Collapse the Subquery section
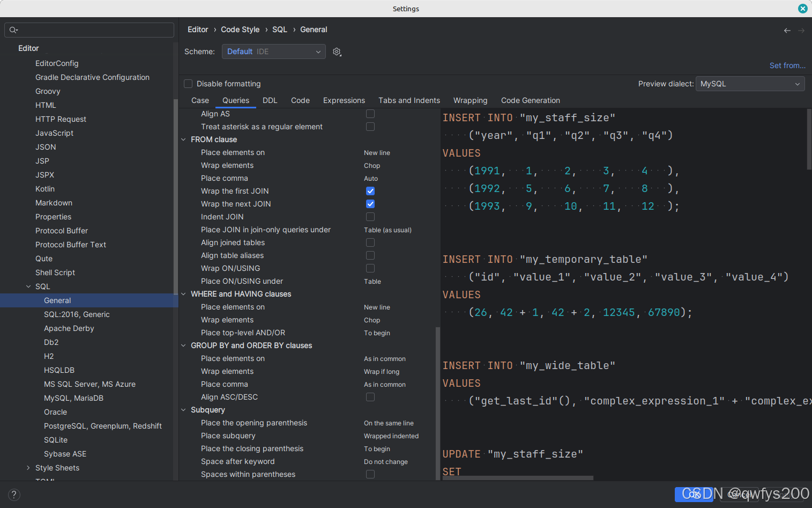This screenshot has height=508, width=812. coord(183,410)
